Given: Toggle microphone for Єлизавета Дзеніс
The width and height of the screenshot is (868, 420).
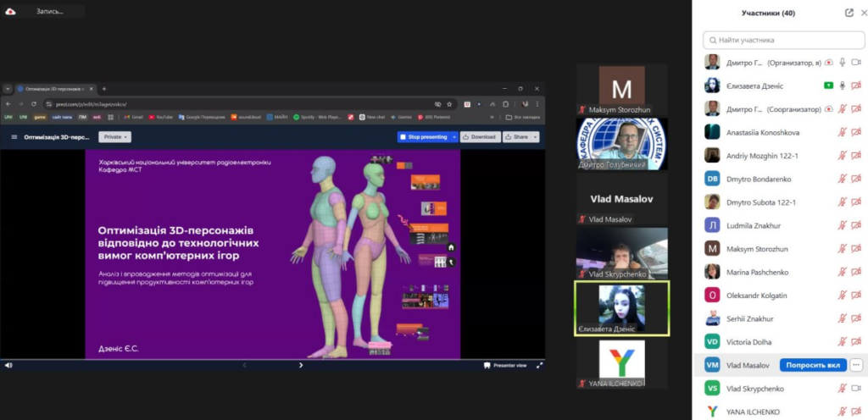Looking at the screenshot, I should pos(843,86).
